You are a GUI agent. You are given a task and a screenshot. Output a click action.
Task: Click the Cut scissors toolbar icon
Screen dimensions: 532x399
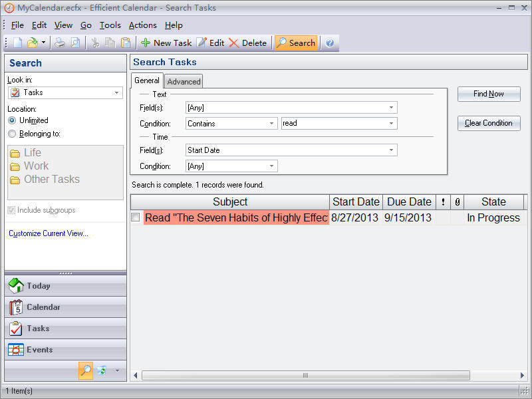(95, 43)
